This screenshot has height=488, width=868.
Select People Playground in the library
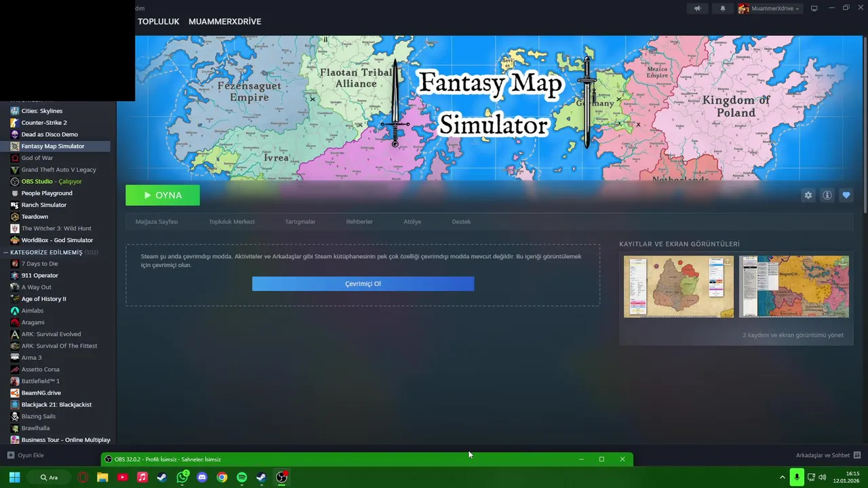[47, 193]
